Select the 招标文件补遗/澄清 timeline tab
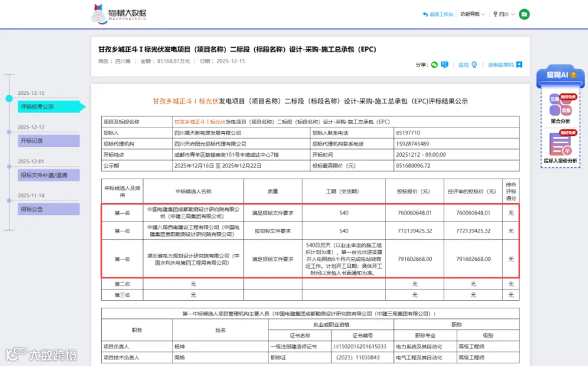 coord(48,175)
